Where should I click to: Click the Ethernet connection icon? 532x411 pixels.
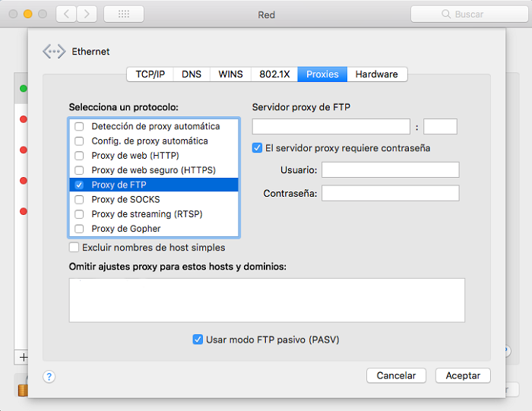click(x=54, y=52)
